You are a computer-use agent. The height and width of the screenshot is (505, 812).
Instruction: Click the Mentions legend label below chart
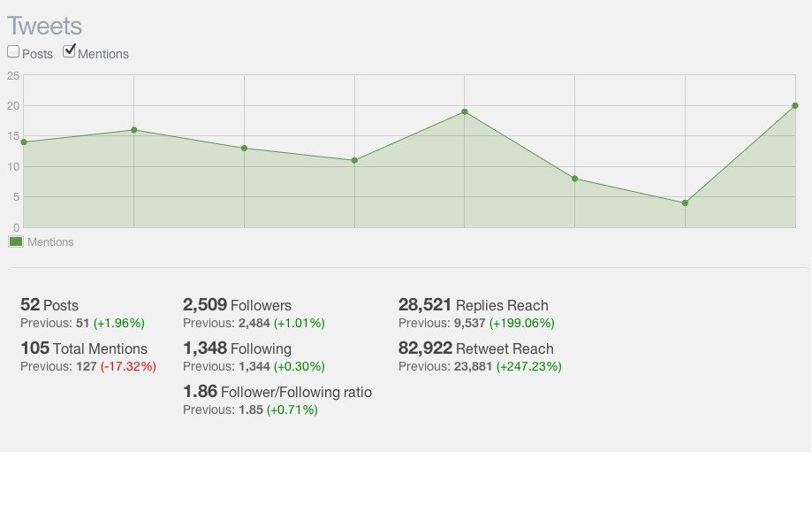point(50,242)
